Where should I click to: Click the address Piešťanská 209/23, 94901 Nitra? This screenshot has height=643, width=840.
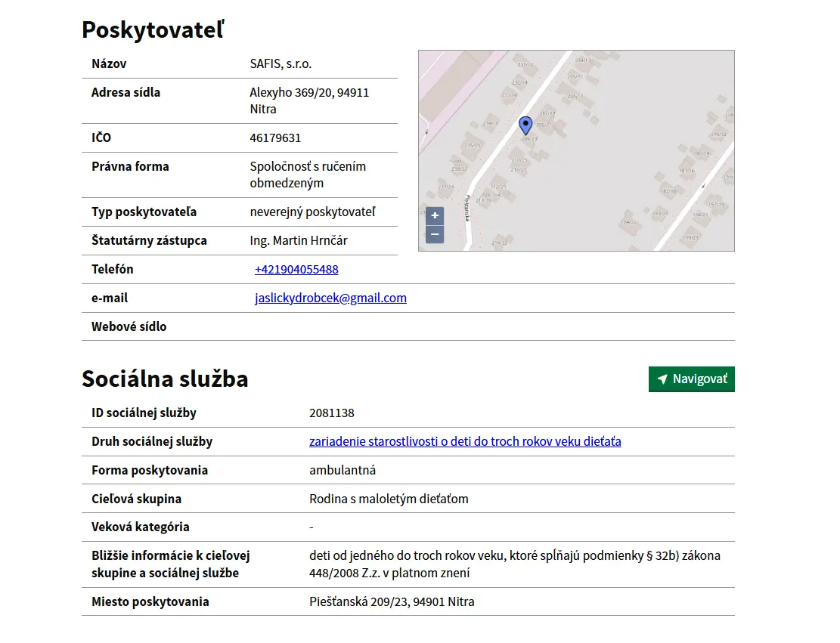pos(392,601)
